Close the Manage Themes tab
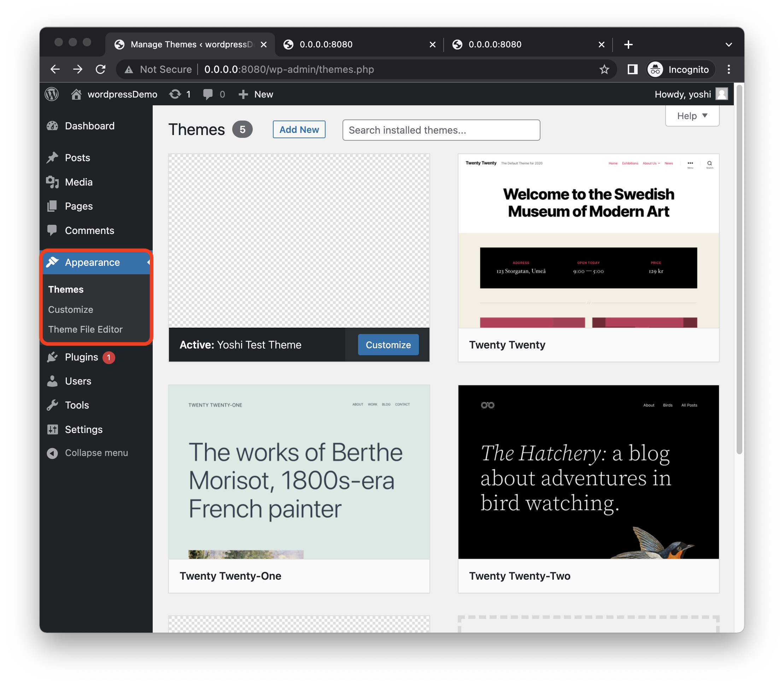The height and width of the screenshot is (685, 784). (x=263, y=44)
